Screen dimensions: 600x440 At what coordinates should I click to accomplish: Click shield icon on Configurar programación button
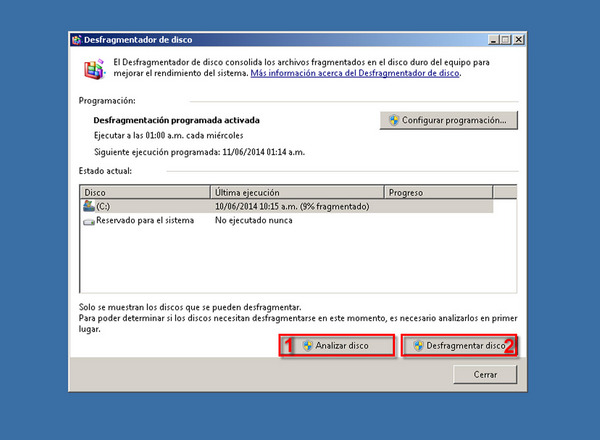coord(394,120)
